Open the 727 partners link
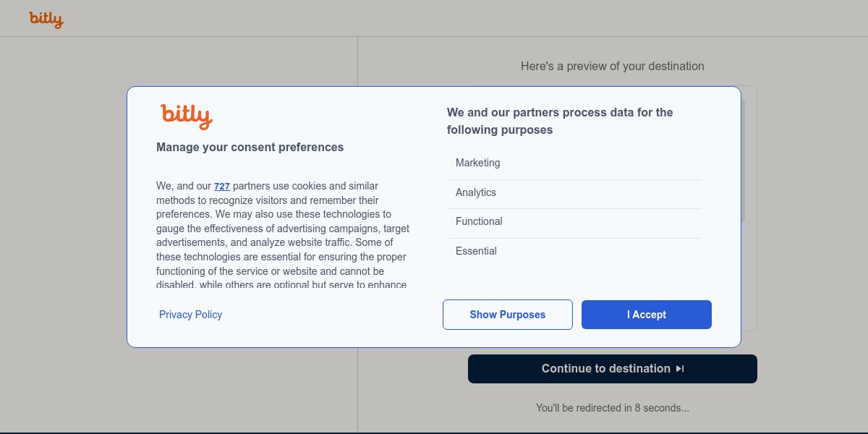 tap(221, 187)
